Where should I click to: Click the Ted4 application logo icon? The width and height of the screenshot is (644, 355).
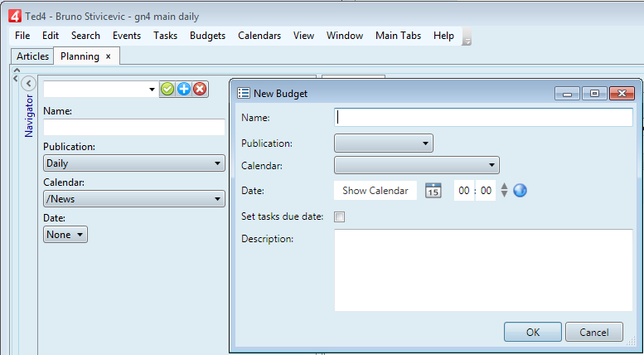pyautogui.click(x=15, y=17)
